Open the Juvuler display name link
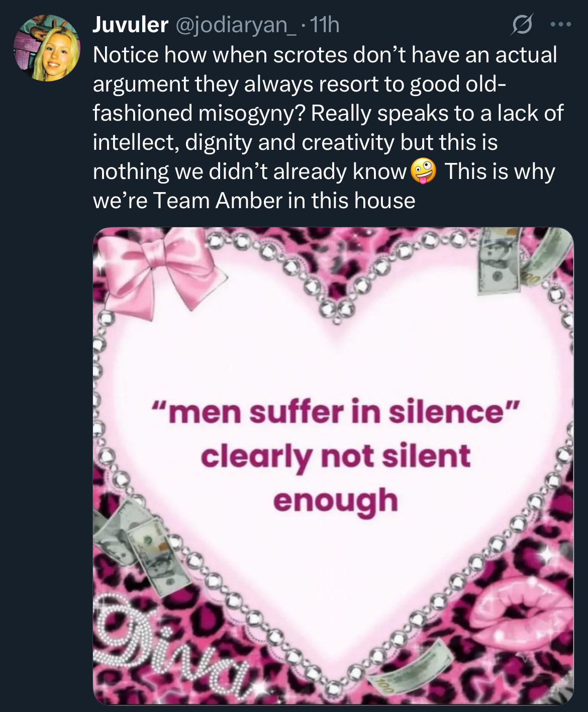588x712 pixels. [130, 25]
